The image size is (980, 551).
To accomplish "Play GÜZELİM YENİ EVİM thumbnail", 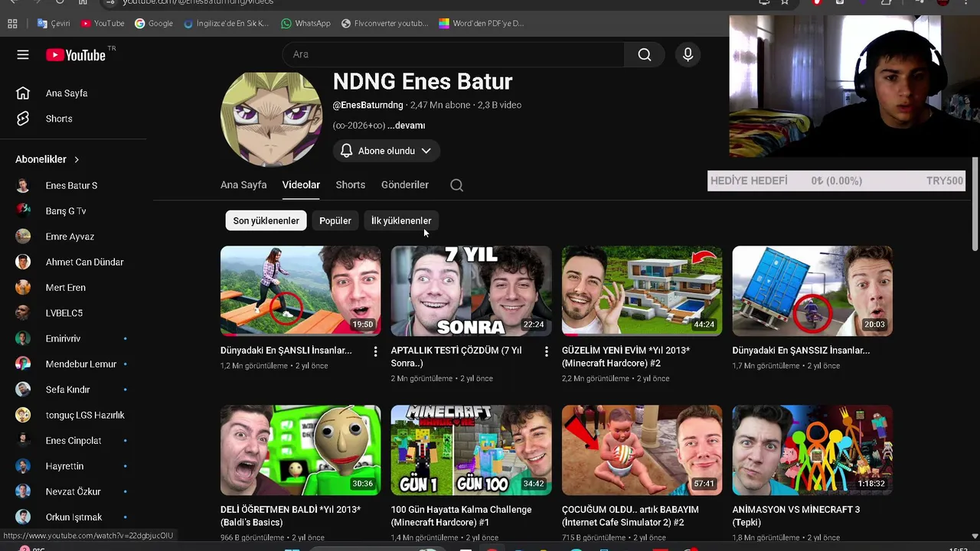I will (642, 291).
